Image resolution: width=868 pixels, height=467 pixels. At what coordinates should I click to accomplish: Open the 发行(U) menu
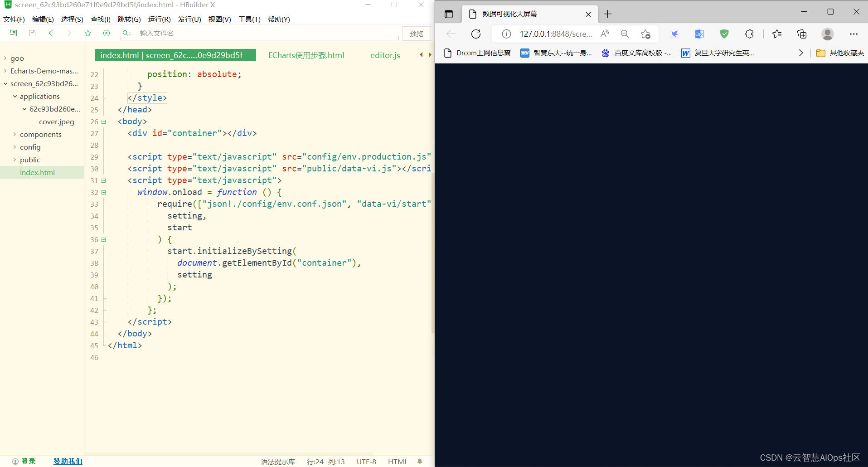click(x=189, y=19)
